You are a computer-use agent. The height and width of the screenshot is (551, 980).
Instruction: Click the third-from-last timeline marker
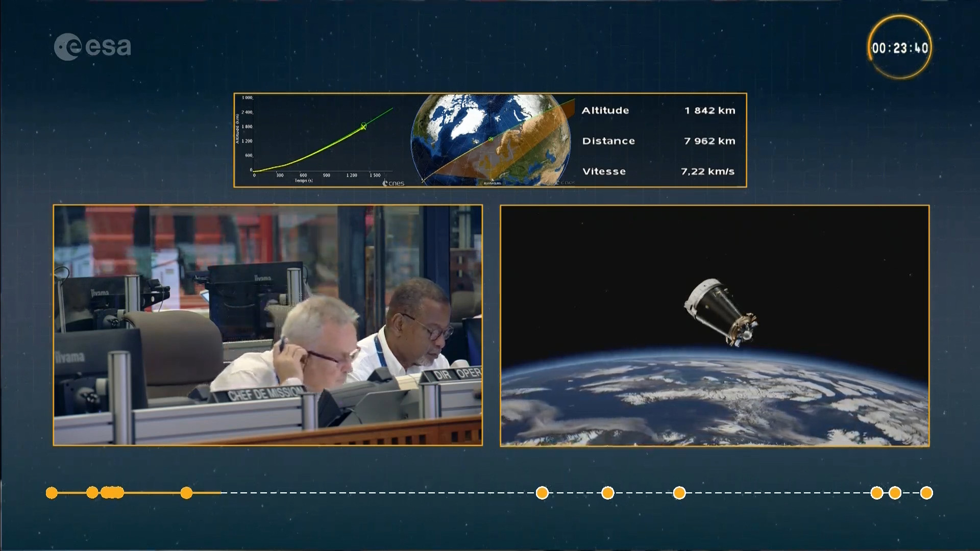point(876,493)
